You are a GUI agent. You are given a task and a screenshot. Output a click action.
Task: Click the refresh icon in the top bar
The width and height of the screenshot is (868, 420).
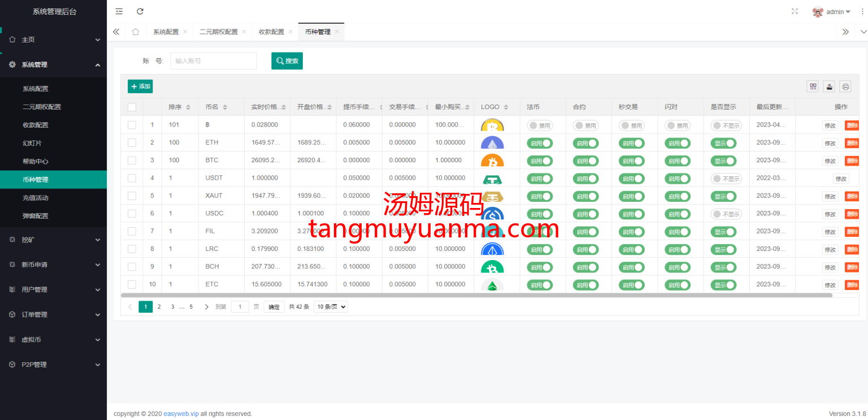(140, 11)
